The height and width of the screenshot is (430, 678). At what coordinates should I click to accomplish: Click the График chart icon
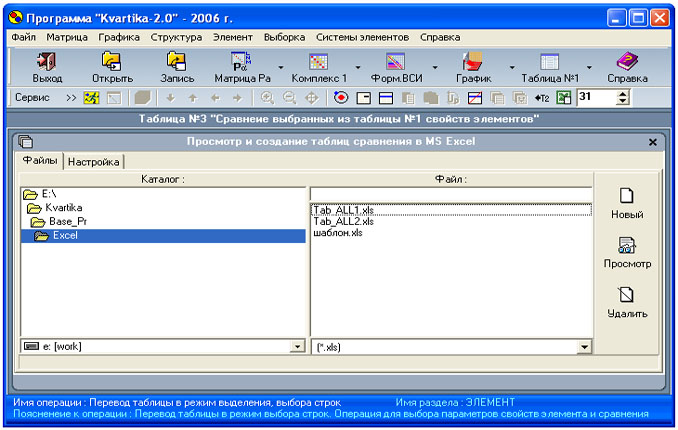473,61
